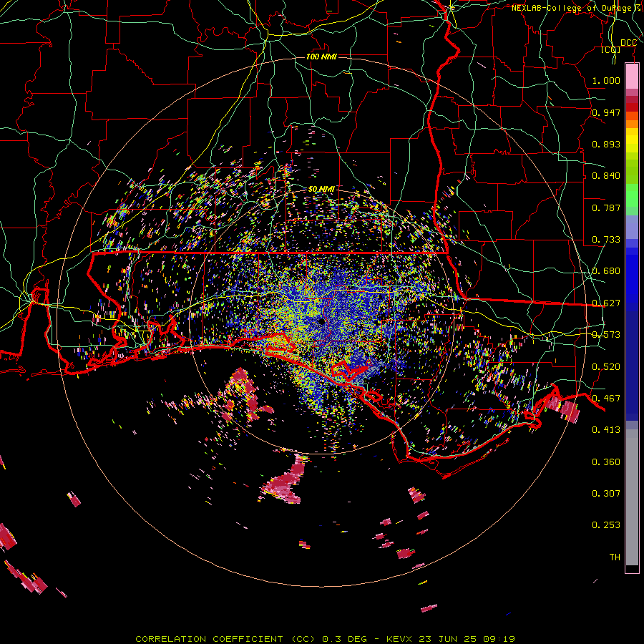Click the 0.520 scale value
This screenshot has height=644, width=644.
pos(606,367)
